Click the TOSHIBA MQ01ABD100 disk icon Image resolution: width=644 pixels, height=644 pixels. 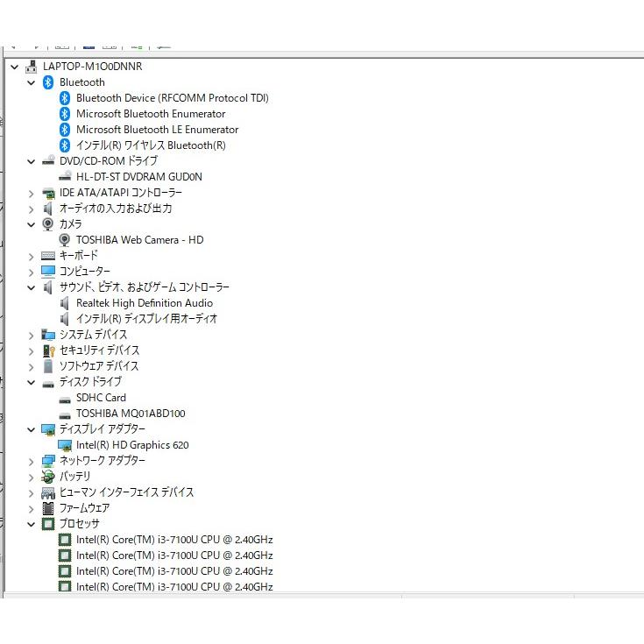pos(65,415)
